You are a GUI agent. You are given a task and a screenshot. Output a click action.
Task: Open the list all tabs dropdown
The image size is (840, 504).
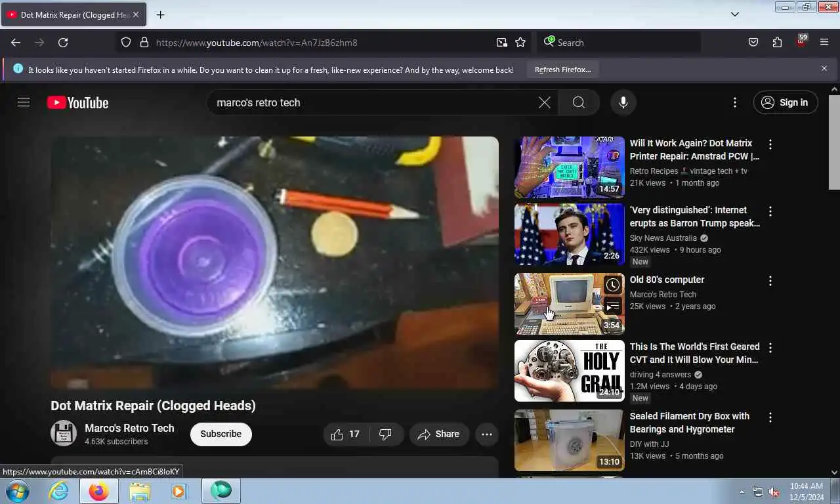[735, 14]
